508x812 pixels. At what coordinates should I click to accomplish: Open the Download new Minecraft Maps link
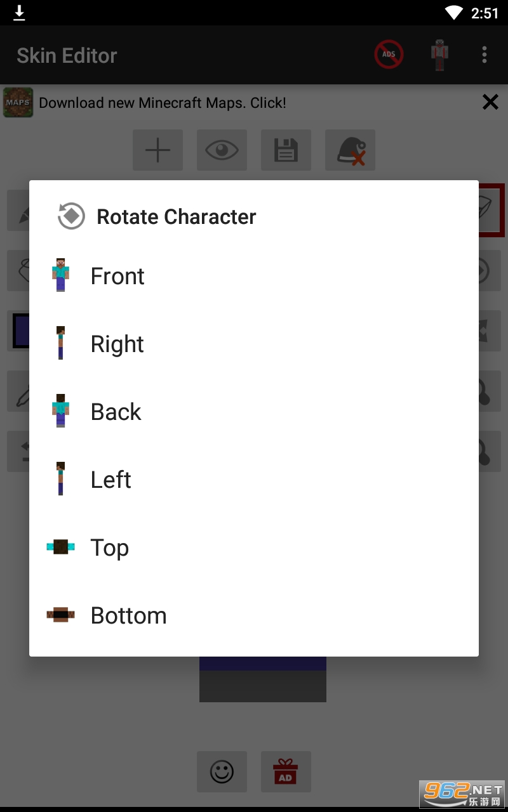(163, 103)
